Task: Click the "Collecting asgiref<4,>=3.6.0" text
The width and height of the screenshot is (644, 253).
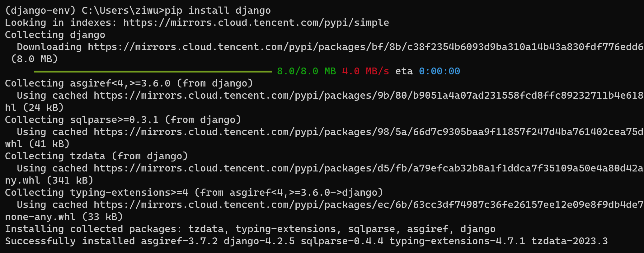Action: 87,83
